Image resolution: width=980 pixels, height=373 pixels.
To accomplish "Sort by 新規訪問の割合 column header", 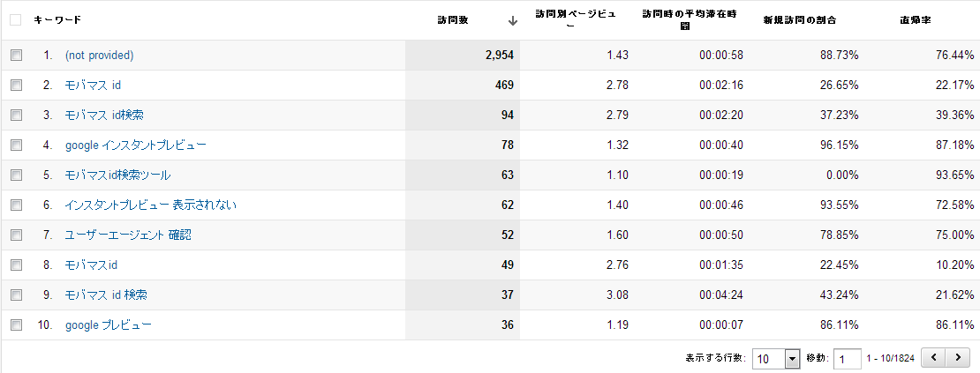I will pos(800,19).
